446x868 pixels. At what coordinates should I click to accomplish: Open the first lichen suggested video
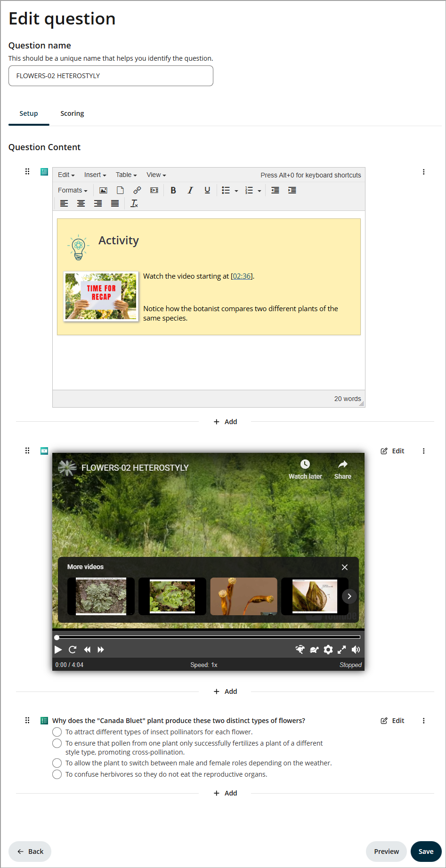click(101, 596)
